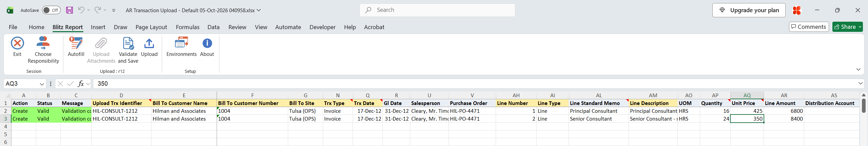Click the Line Number header cell
The height and width of the screenshot is (146, 868).
click(x=516, y=103)
